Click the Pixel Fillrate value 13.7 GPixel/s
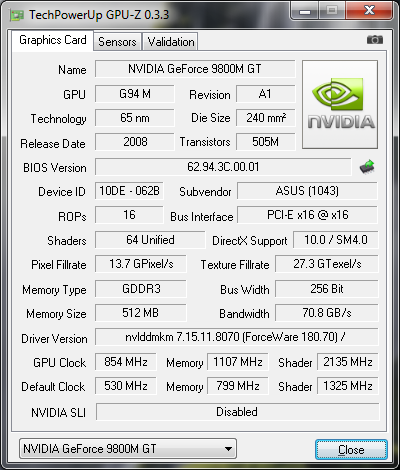Image resolution: width=400 pixels, height=470 pixels. coord(141,264)
